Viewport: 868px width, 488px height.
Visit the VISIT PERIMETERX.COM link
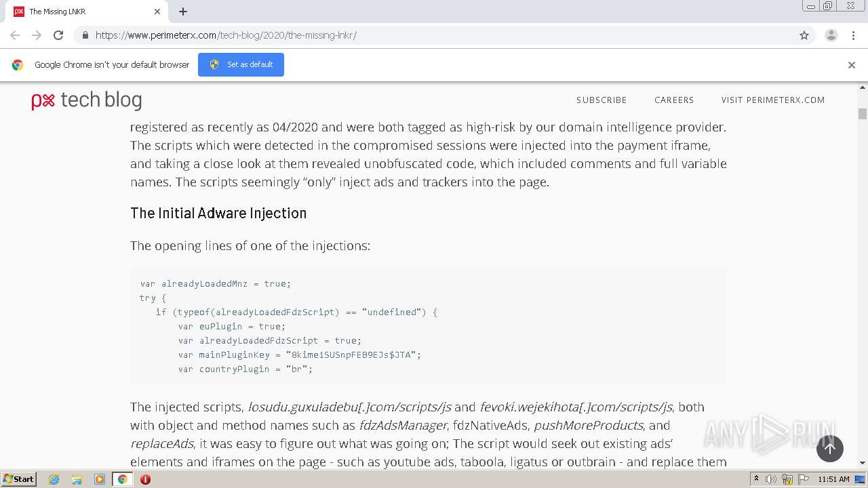(x=773, y=100)
